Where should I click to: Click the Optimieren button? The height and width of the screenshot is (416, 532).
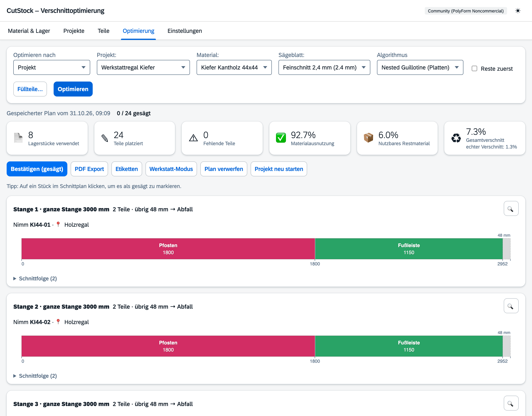coord(73,89)
